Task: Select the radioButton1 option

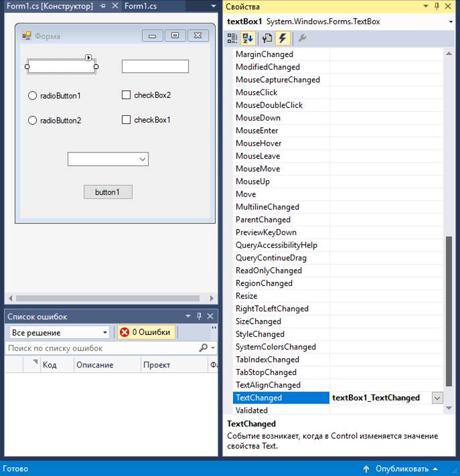Action: click(x=32, y=96)
